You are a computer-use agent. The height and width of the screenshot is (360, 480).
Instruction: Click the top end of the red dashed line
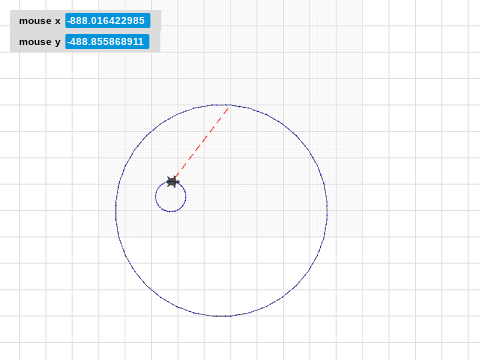click(229, 107)
